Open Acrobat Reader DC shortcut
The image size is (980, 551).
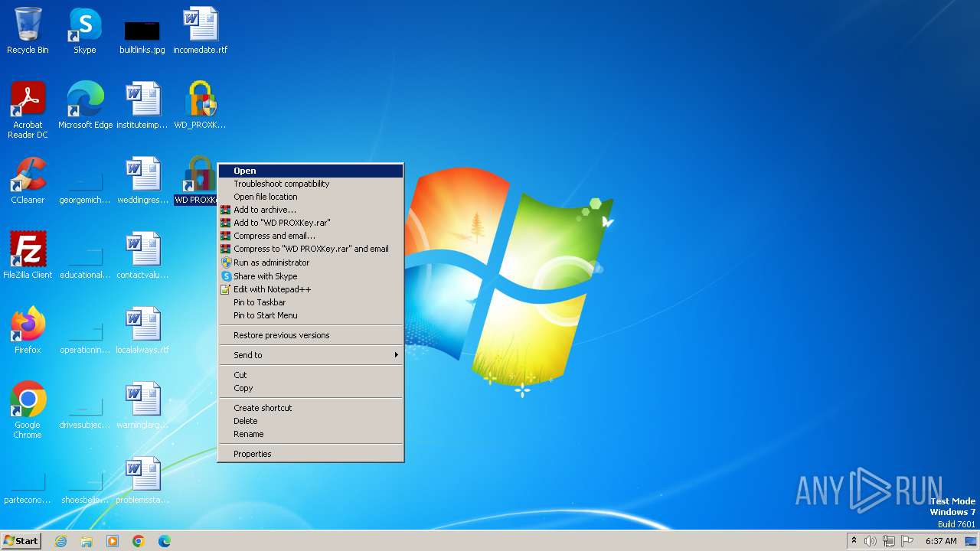coord(28,110)
